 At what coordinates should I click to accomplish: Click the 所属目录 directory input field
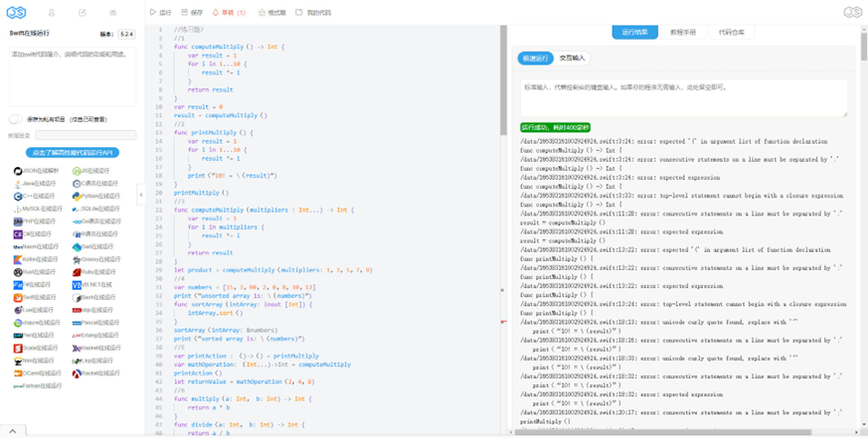[86, 135]
